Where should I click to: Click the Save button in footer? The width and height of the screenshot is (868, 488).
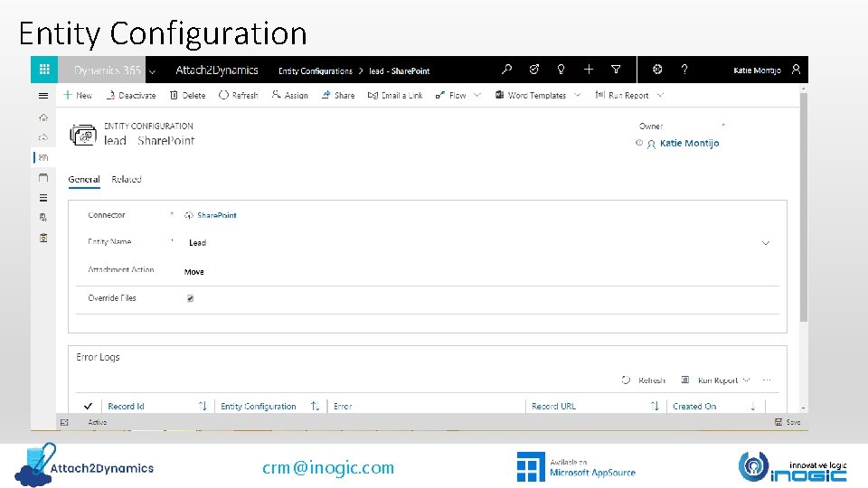tap(788, 422)
